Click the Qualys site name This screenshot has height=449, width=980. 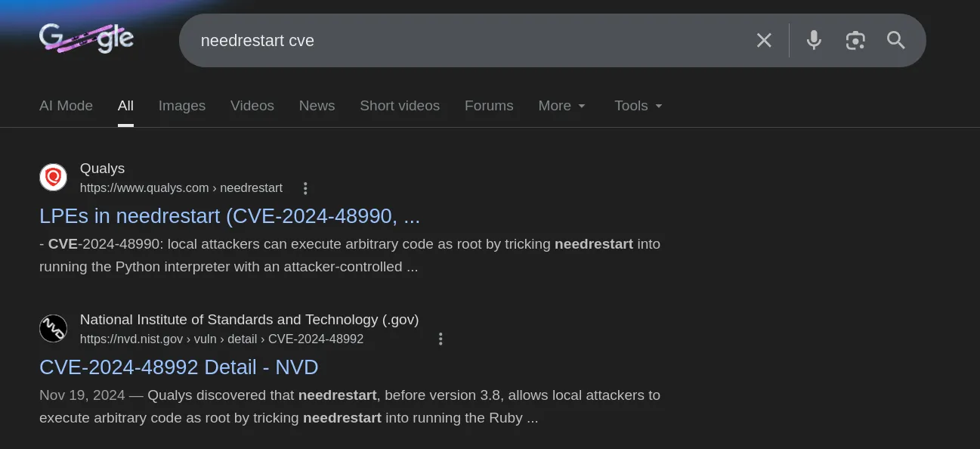point(102,169)
